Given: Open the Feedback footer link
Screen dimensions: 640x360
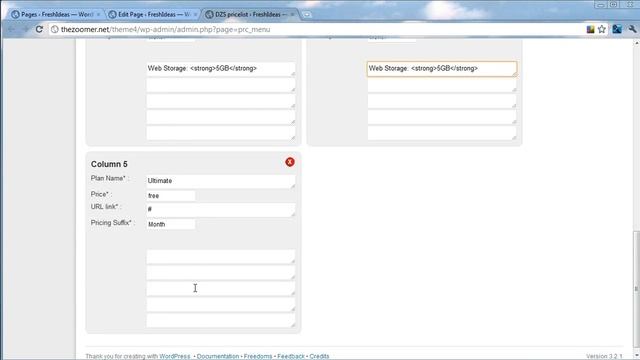Looking at the screenshot, I should pos(291,356).
